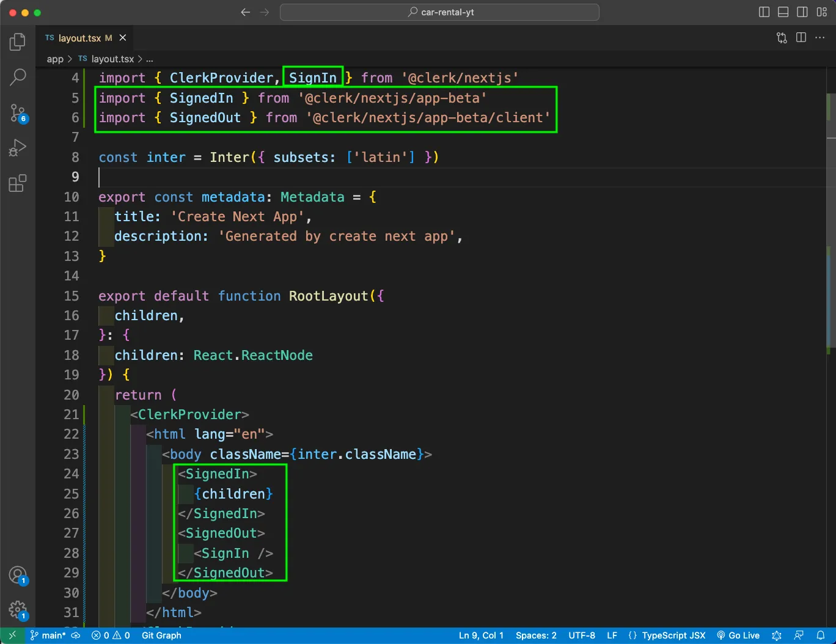Click '</html>' closing tag on line 31
Screen dimensions: 836x644
(174, 613)
